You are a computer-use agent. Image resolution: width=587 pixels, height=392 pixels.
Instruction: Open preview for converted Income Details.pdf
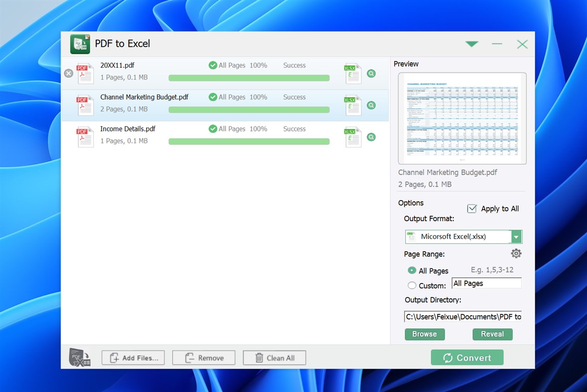pos(371,137)
